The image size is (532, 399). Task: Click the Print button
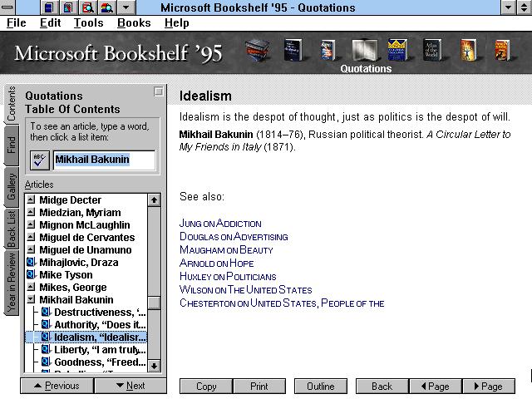pyautogui.click(x=259, y=387)
